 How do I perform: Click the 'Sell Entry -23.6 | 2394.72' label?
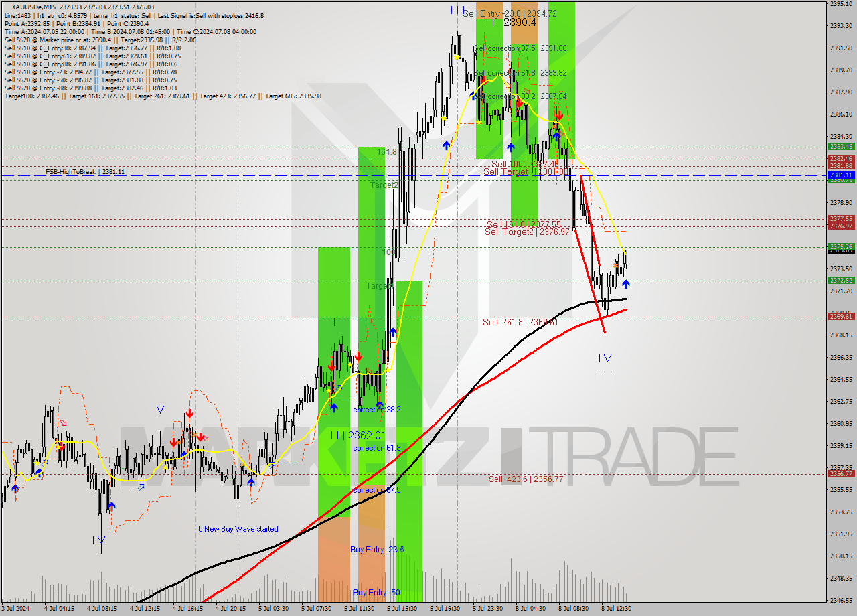[x=510, y=13]
